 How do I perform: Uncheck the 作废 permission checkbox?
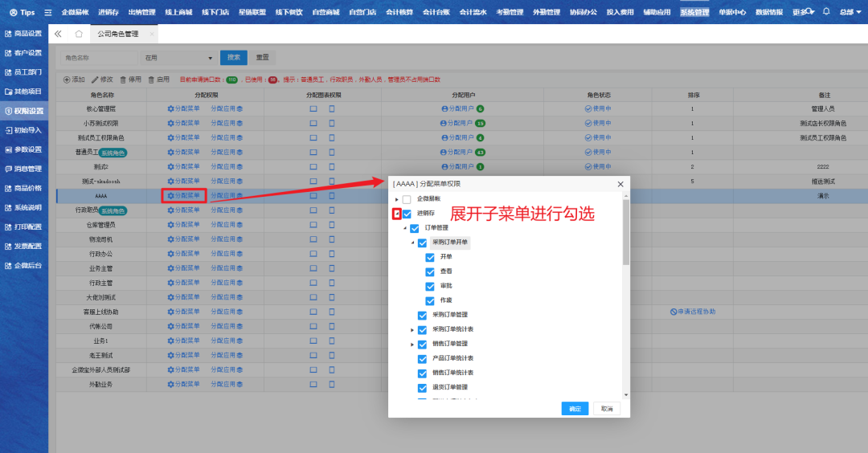430,300
